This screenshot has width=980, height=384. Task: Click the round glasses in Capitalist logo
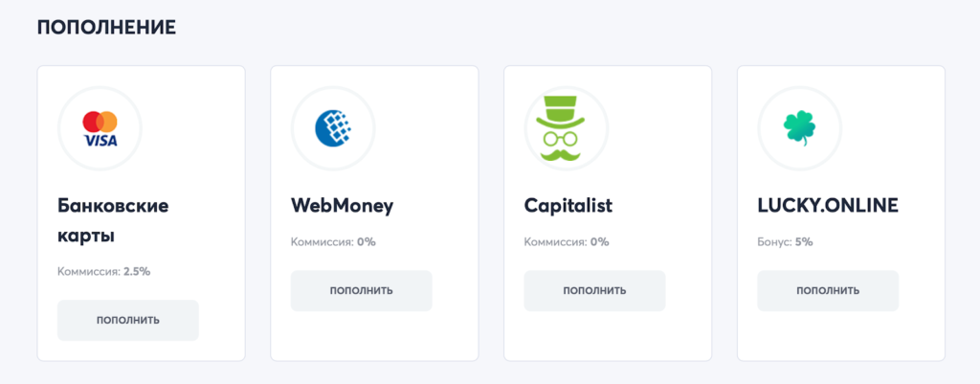click(x=566, y=136)
